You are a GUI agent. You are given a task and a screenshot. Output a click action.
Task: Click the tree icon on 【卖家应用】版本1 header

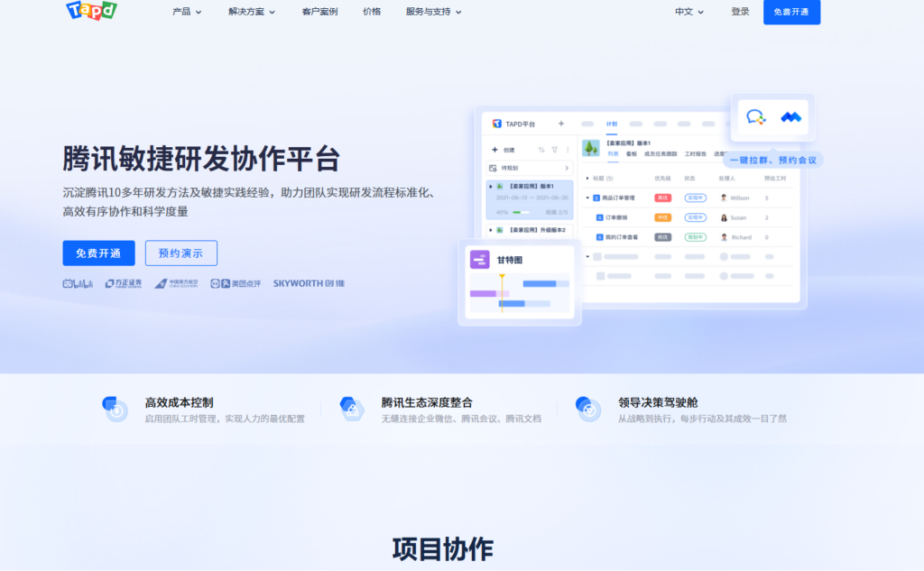[x=589, y=148]
